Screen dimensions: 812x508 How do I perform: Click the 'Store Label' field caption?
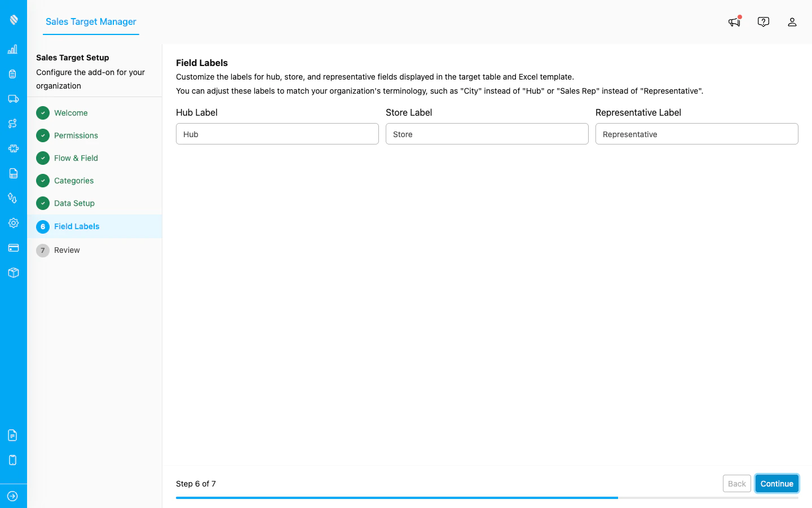click(x=409, y=112)
